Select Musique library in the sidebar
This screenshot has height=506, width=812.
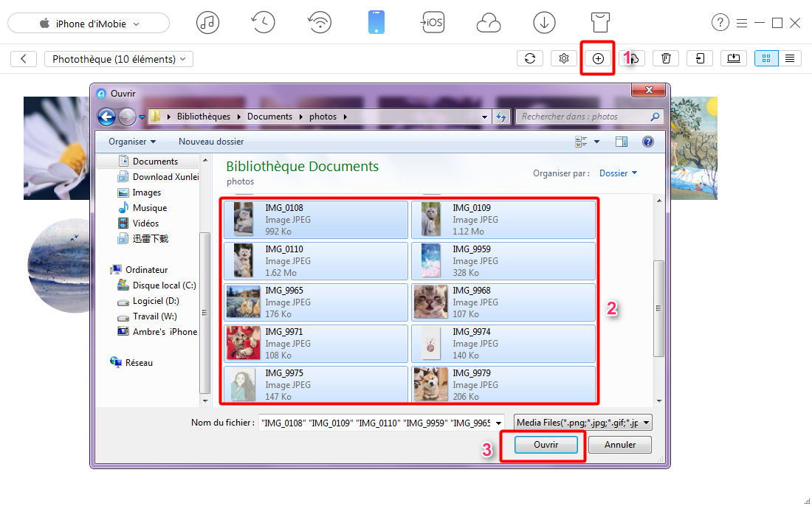click(x=143, y=208)
